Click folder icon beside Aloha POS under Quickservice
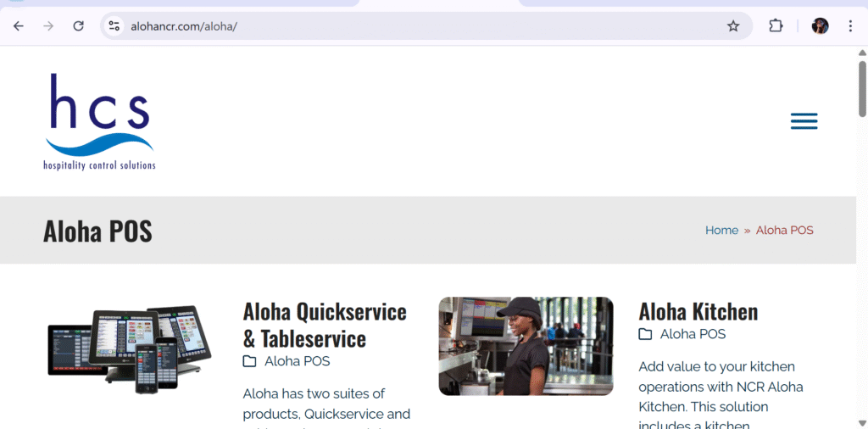The width and height of the screenshot is (868, 429). pos(250,361)
